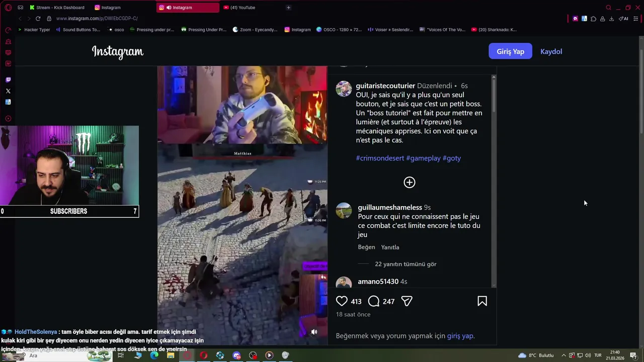644x362 pixels.
Task: Open Sound Buttons bookmark
Action: (x=78, y=30)
